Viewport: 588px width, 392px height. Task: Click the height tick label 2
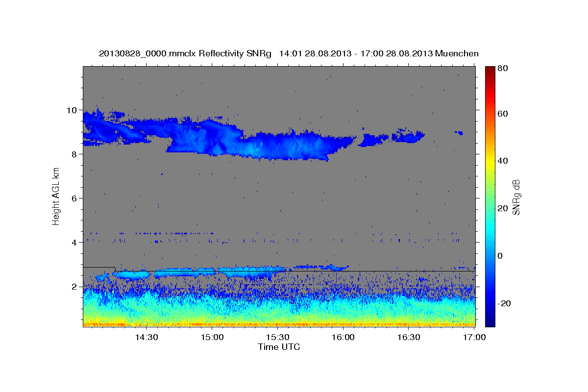[x=75, y=286]
